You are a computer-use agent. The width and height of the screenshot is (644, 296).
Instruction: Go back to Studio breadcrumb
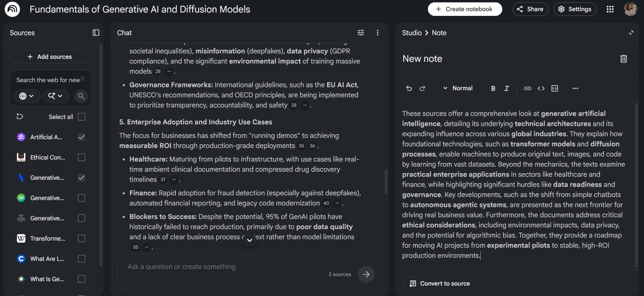pos(412,33)
